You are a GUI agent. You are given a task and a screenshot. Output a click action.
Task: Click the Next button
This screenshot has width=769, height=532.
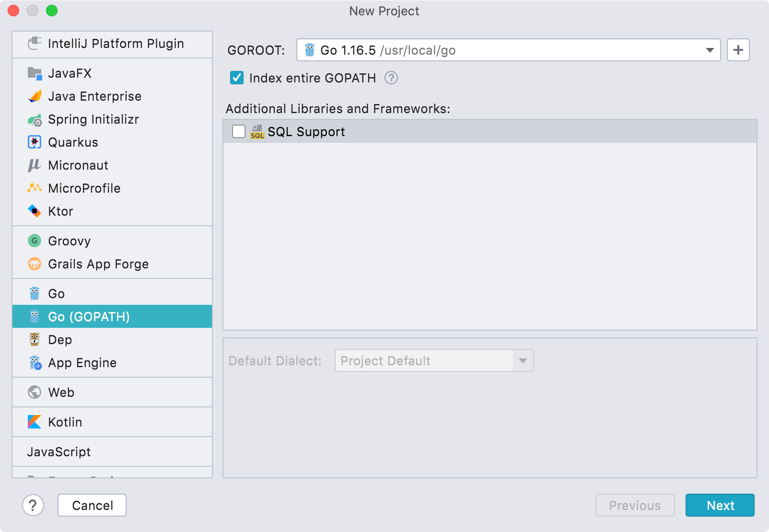(720, 505)
